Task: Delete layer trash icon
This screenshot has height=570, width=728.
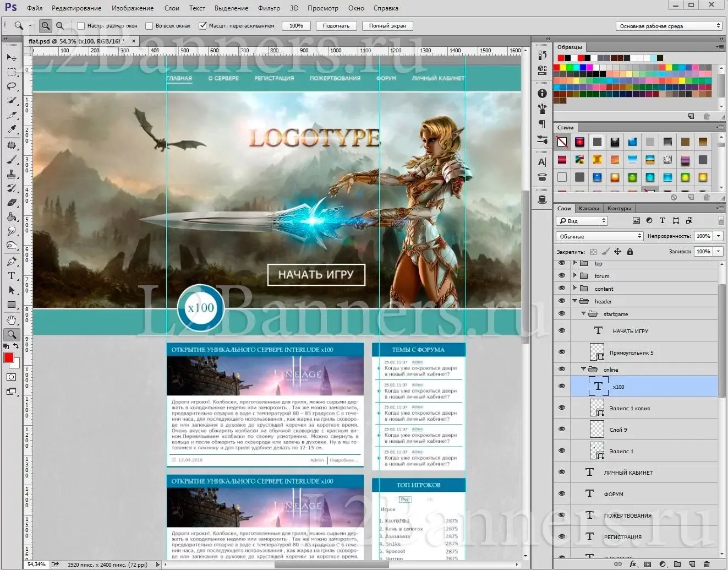Action: [x=707, y=564]
